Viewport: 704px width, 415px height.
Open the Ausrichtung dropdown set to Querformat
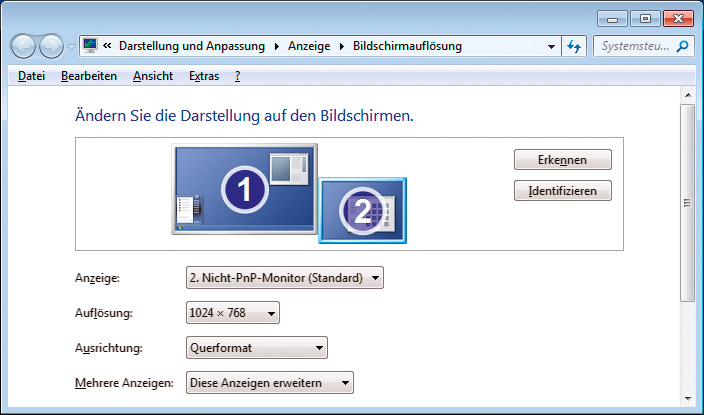257,348
